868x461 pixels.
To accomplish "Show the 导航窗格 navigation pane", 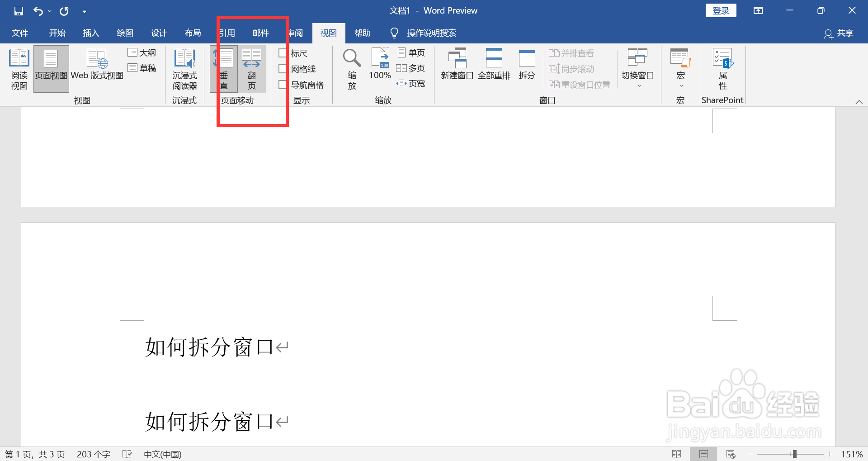I will click(283, 85).
